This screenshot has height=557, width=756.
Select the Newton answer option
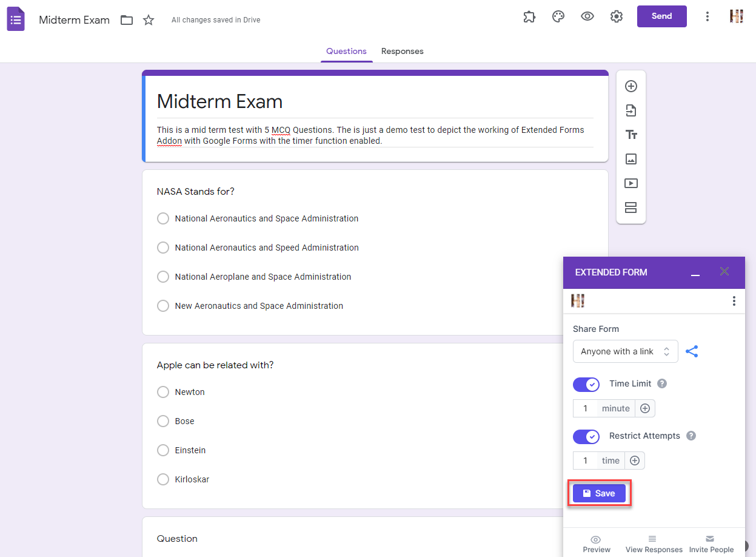[x=162, y=391]
